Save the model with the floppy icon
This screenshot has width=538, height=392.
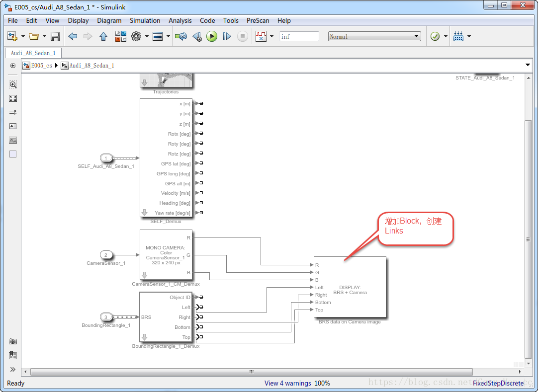click(x=55, y=36)
